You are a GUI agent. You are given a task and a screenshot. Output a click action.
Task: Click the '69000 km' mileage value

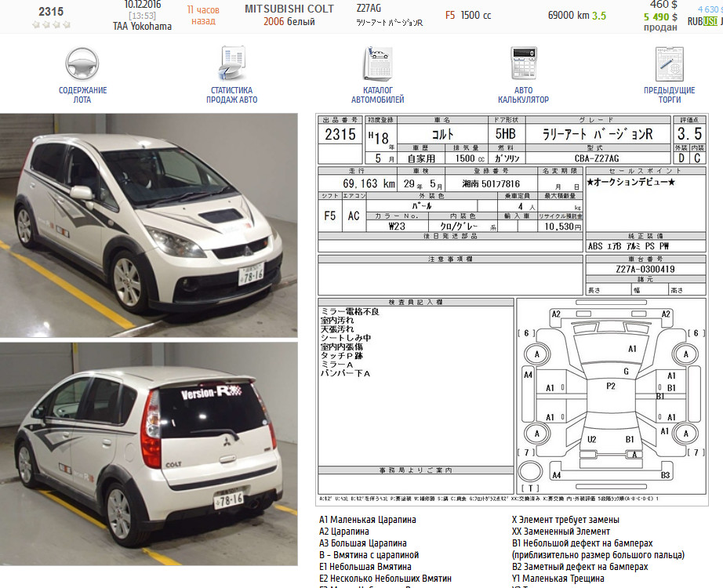(x=569, y=15)
